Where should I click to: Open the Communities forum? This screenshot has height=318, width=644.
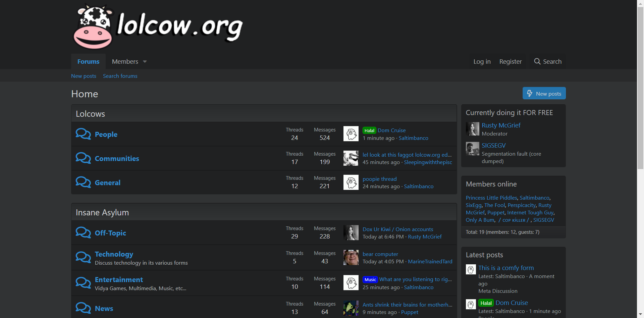(117, 158)
